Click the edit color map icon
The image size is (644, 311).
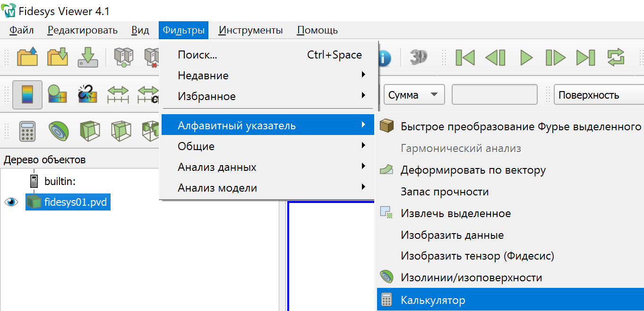[58, 94]
